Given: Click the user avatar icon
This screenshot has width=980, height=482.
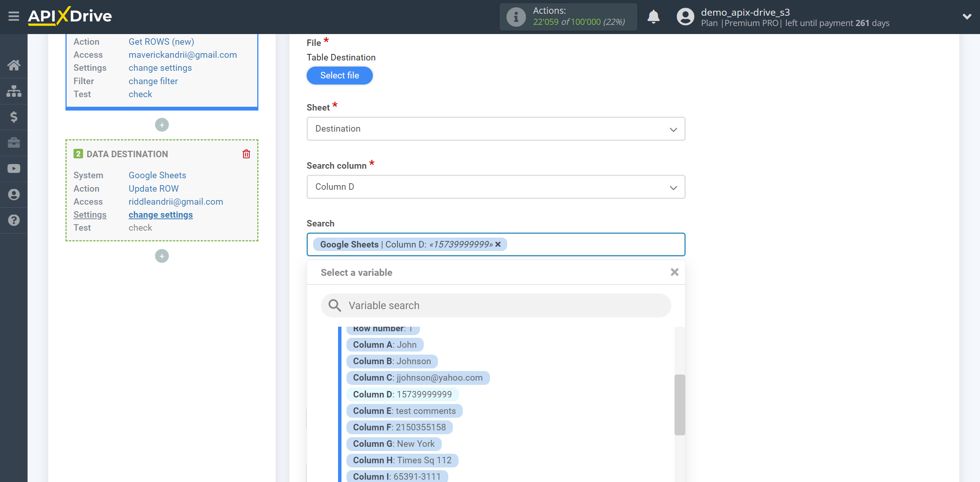Looking at the screenshot, I should (x=685, y=17).
